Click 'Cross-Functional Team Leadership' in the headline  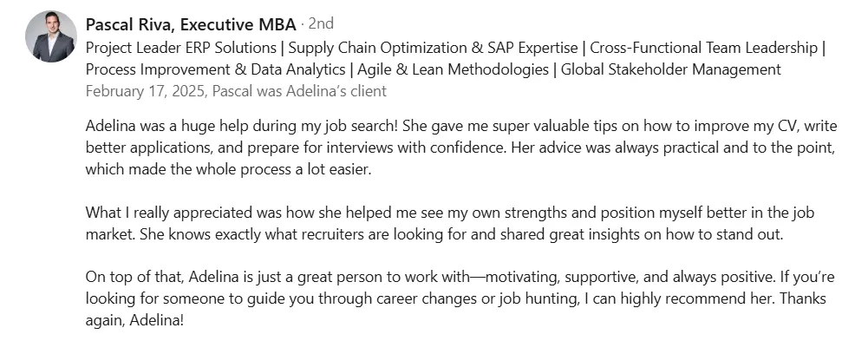tap(703, 49)
